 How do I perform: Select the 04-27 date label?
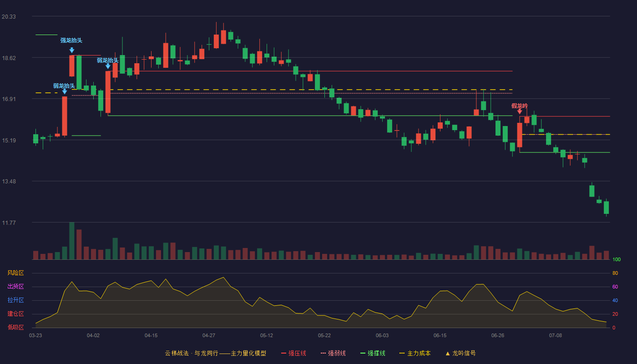coord(209,335)
